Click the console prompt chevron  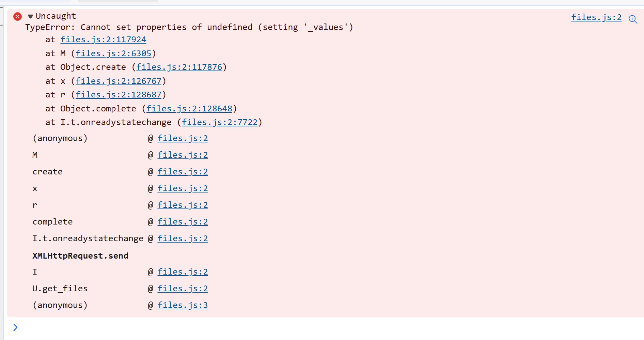tap(15, 327)
